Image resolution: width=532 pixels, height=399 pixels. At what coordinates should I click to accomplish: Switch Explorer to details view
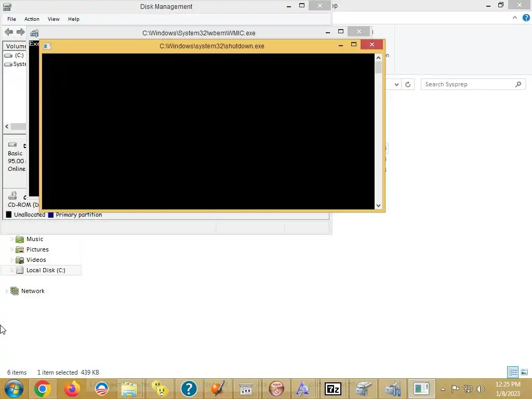click(513, 372)
